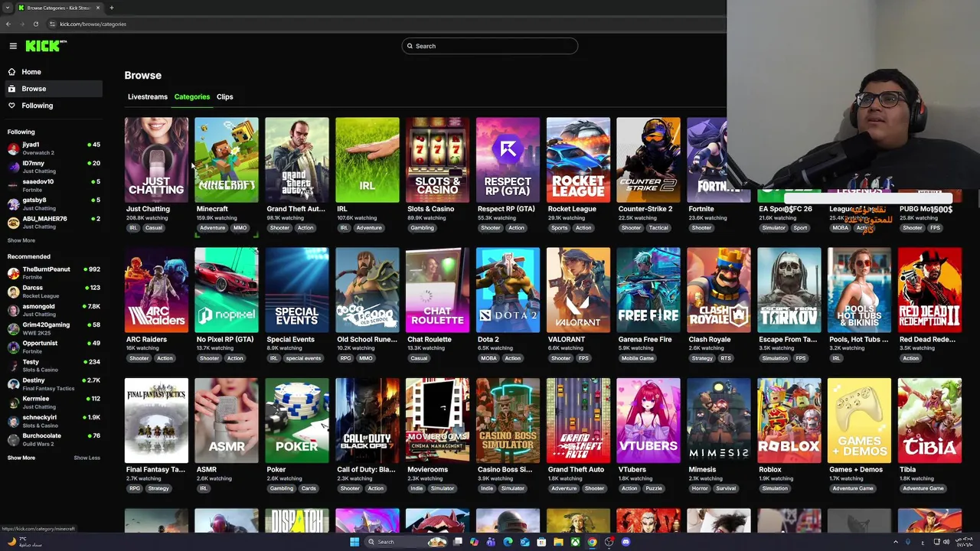The width and height of the screenshot is (980, 551).
Task: Open Microsoft Edge from taskbar
Action: (508, 542)
